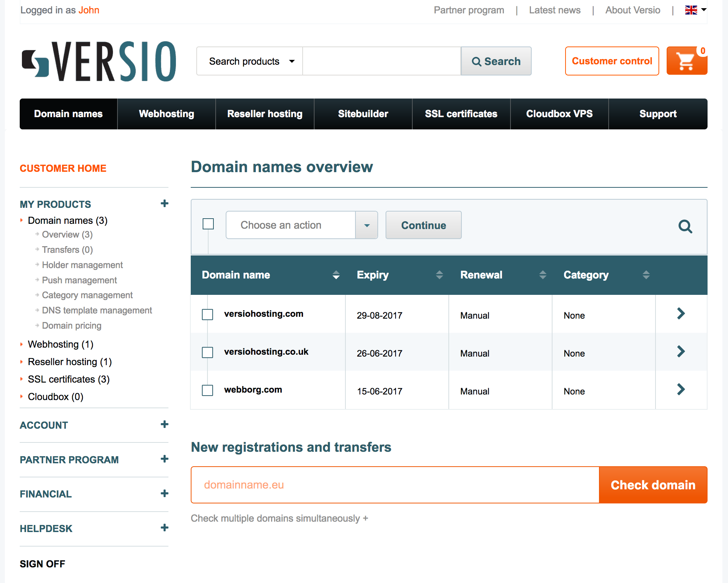Expand the Financial section plus

point(164,493)
